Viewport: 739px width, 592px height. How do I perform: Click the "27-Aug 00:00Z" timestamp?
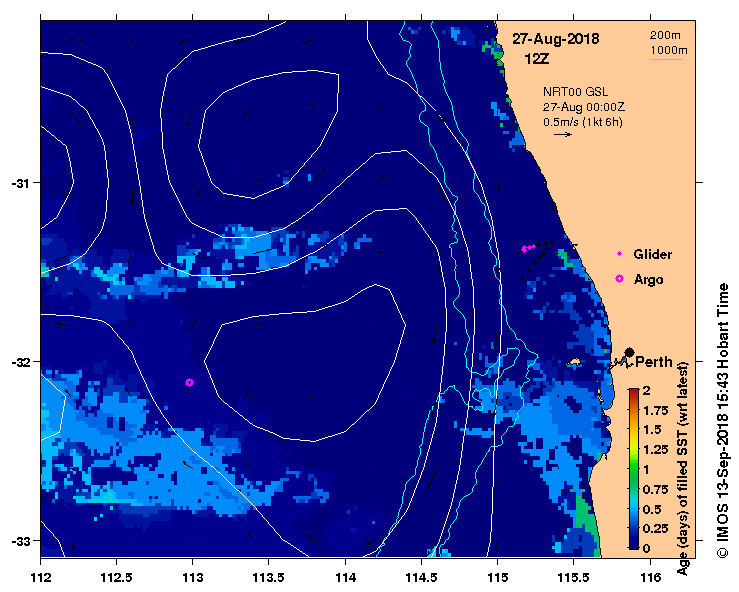click(x=584, y=107)
